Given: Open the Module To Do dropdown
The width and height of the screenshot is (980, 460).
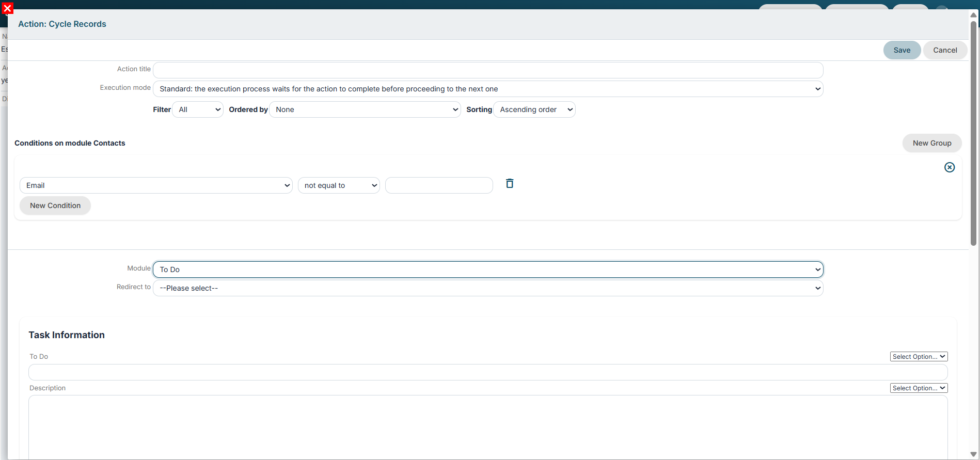Looking at the screenshot, I should tap(488, 269).
